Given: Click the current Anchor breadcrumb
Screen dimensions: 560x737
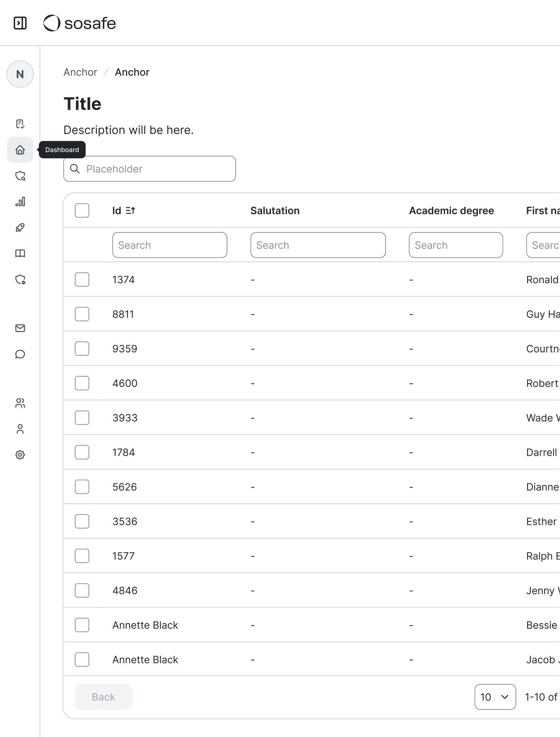Looking at the screenshot, I should point(132,72).
